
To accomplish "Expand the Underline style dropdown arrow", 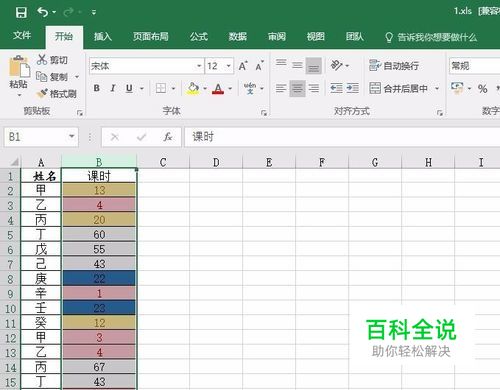I will pyautogui.click(x=142, y=88).
